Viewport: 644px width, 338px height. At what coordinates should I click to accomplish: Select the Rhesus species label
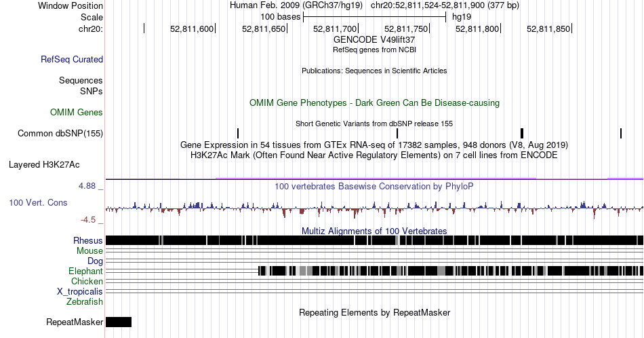click(88, 240)
